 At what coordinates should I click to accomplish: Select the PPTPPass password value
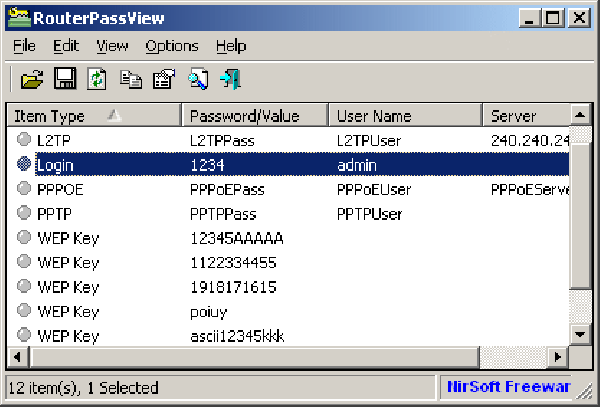[223, 214]
